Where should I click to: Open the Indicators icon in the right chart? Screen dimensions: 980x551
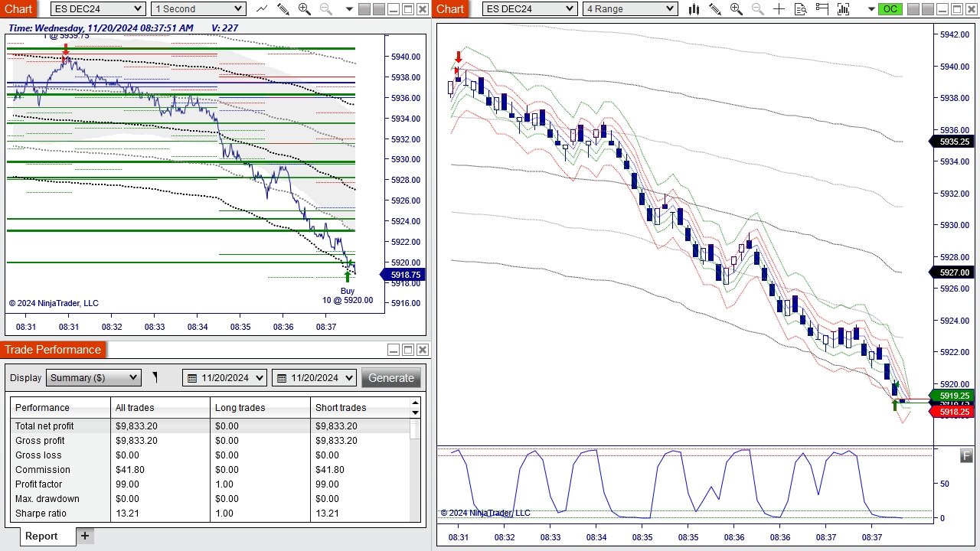coord(844,9)
